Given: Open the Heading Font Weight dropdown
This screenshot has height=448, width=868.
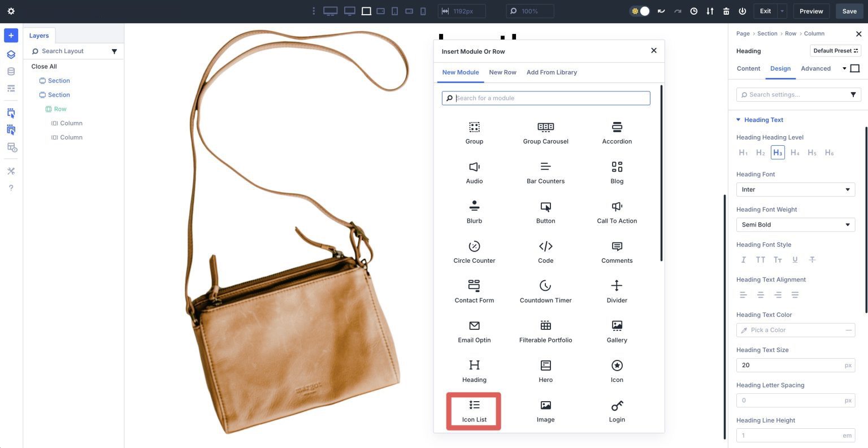Looking at the screenshot, I should [795, 224].
